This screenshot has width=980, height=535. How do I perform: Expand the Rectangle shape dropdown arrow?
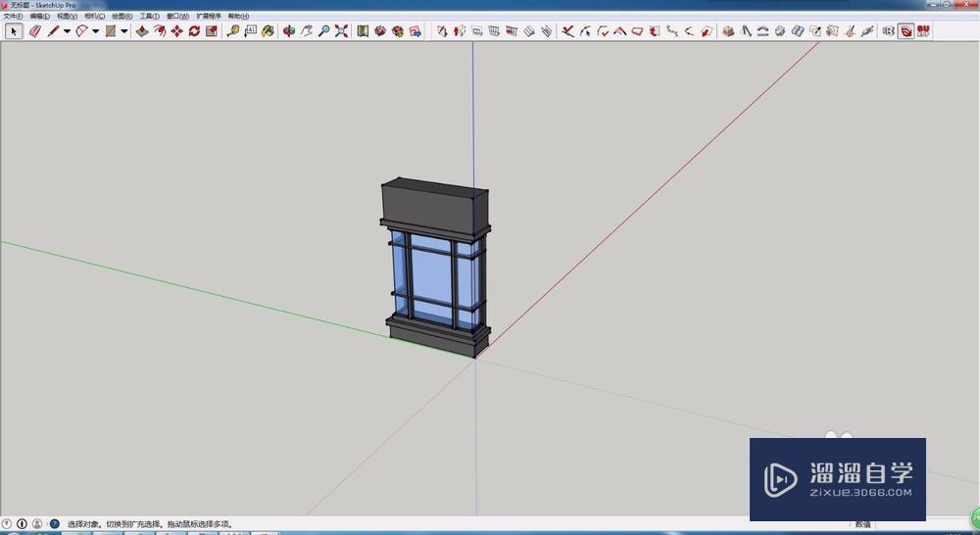(123, 31)
